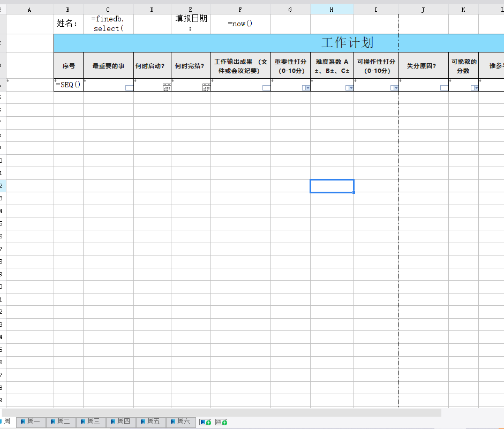The image size is (504, 429).
Task: Open dropdown widget under 重要性打分 column
Action: coord(306,88)
